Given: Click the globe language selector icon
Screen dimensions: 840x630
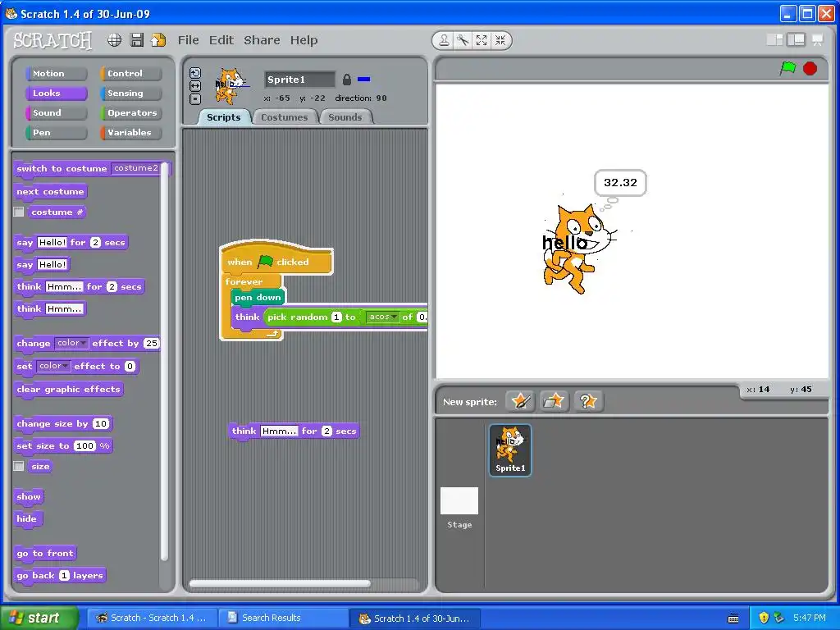Looking at the screenshot, I should pos(114,40).
